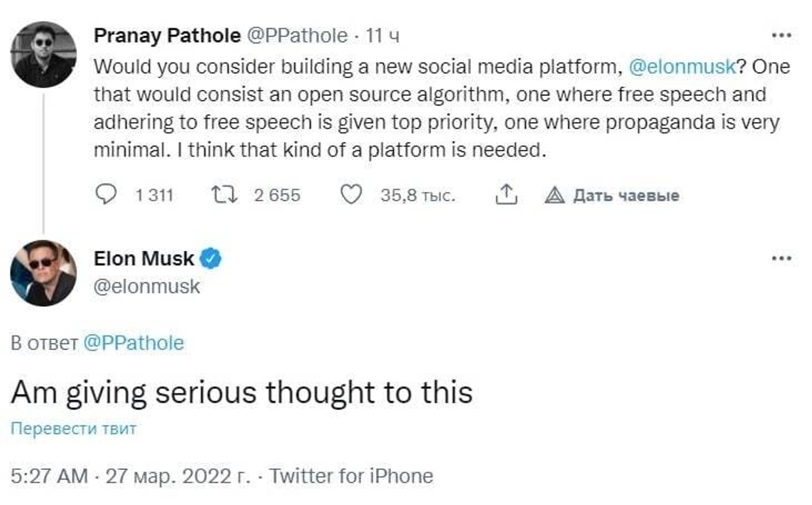Click Elon Musk's blue verified badge

click(211, 258)
